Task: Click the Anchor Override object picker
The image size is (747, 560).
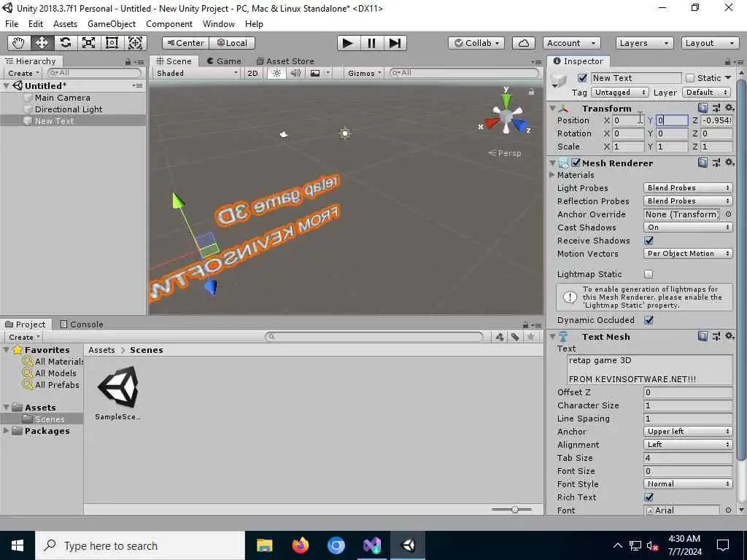Action: coord(728,214)
